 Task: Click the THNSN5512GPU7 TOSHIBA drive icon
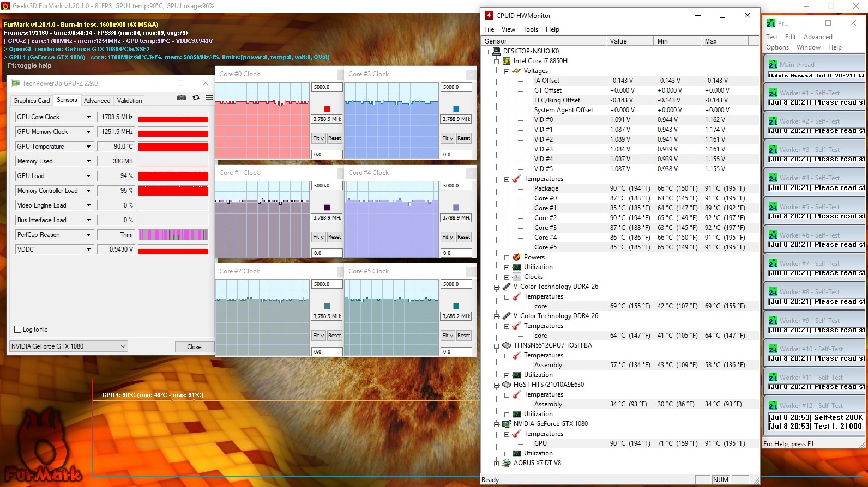(507, 345)
